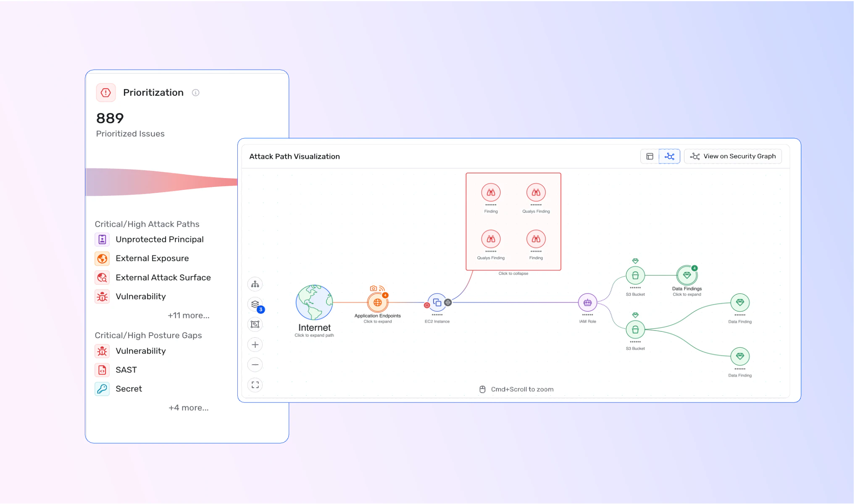Click the fit selection frame icon

click(255, 324)
